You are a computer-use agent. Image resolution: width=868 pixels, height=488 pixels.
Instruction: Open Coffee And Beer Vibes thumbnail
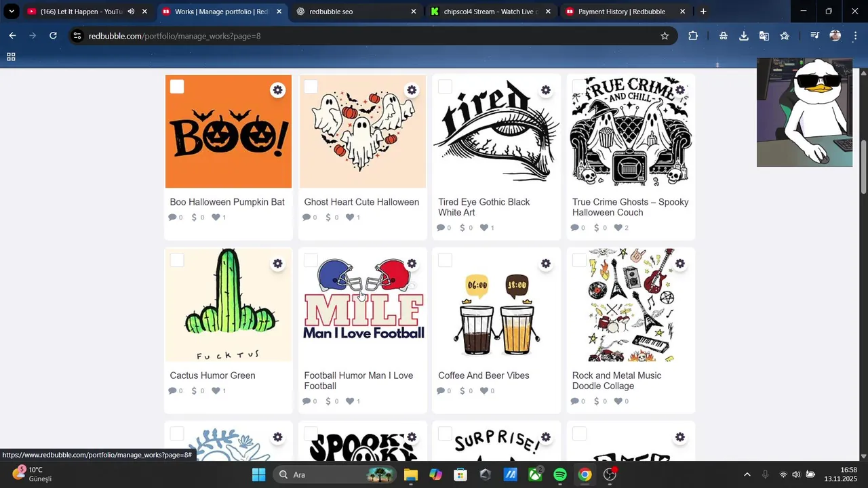(x=496, y=305)
